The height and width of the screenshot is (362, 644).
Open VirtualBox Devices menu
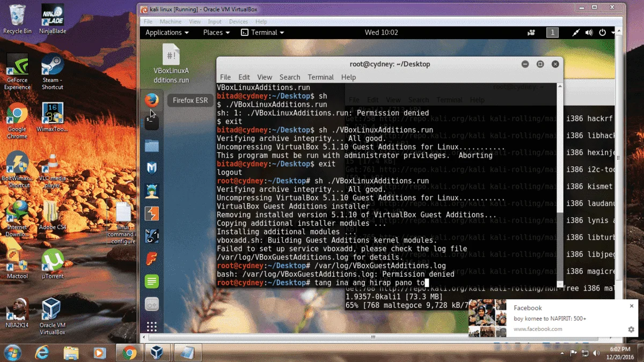point(238,21)
